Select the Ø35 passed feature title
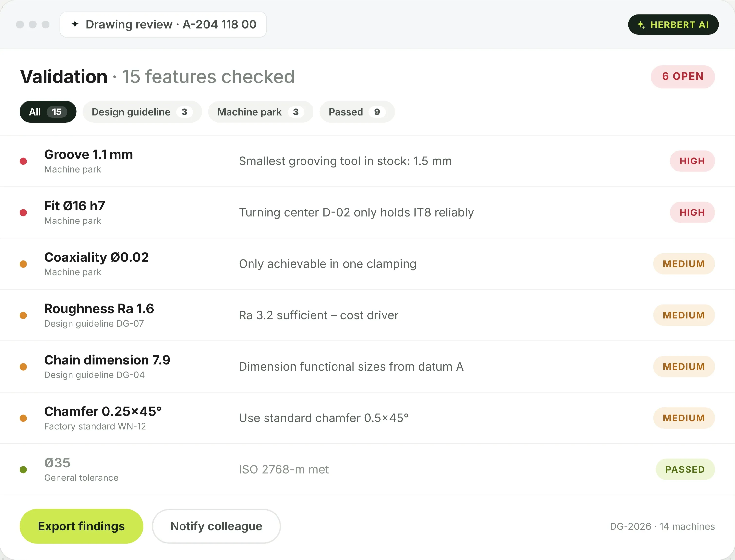 [x=57, y=463]
